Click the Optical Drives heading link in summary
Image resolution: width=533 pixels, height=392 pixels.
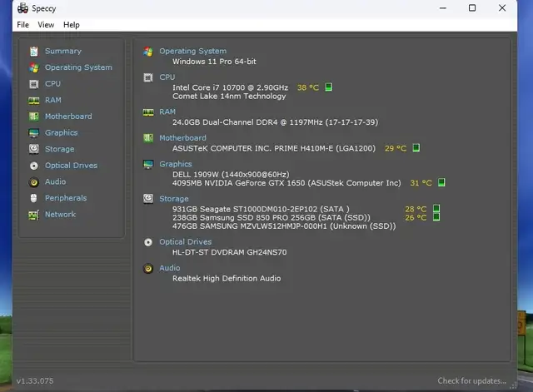[185, 242]
